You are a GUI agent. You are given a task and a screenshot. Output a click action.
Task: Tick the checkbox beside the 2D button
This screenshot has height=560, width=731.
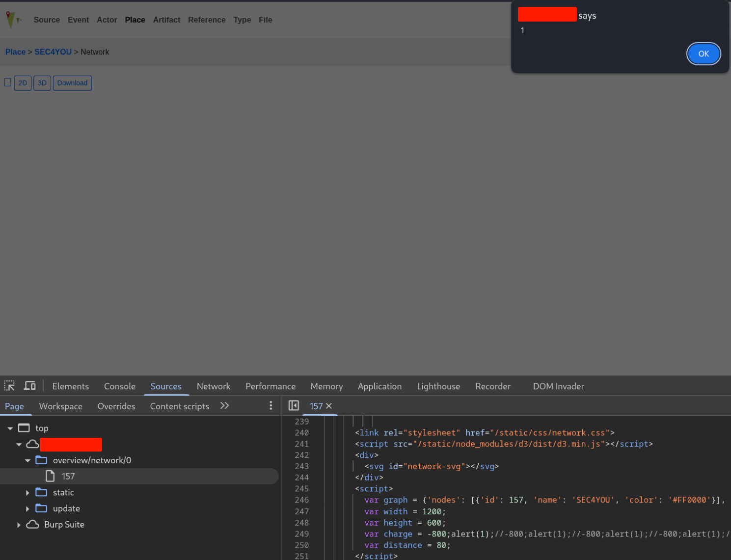8,82
